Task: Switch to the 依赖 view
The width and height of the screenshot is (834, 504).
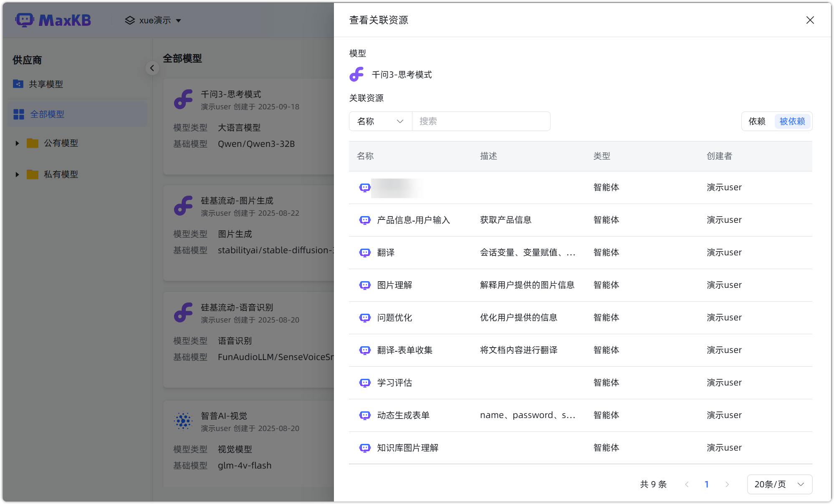Action: 757,121
